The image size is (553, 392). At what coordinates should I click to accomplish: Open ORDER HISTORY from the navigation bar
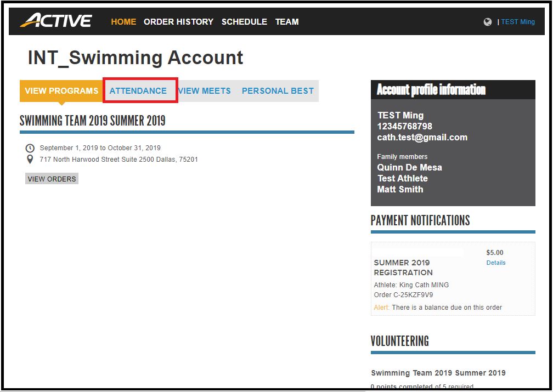(x=178, y=22)
